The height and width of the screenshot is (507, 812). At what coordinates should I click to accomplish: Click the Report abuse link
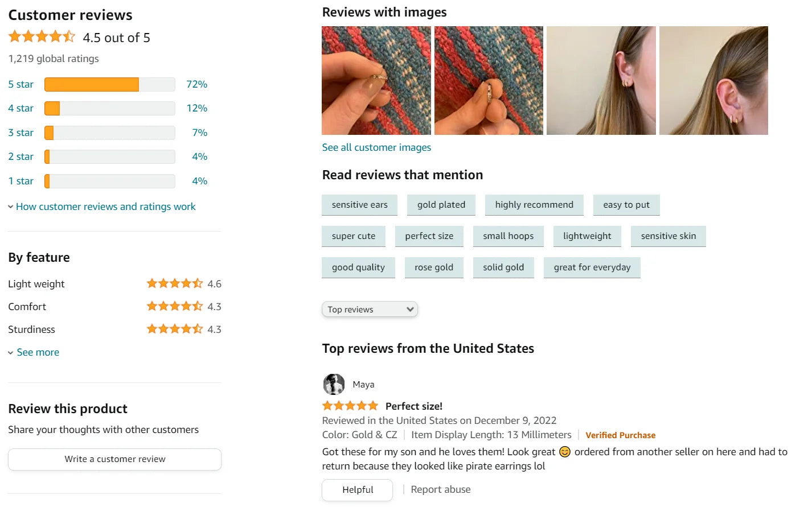point(441,489)
